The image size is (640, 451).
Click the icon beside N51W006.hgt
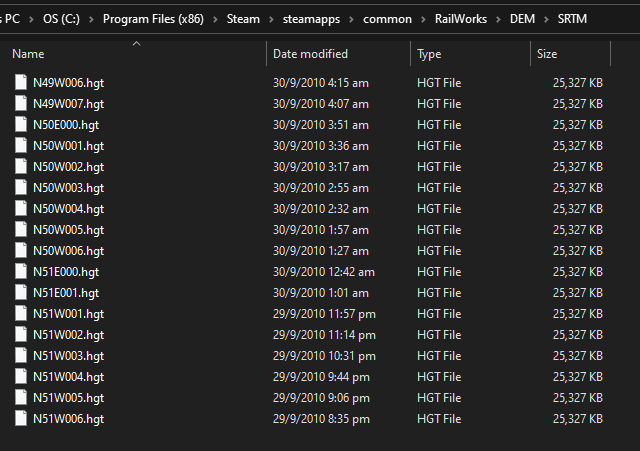pos(21,419)
